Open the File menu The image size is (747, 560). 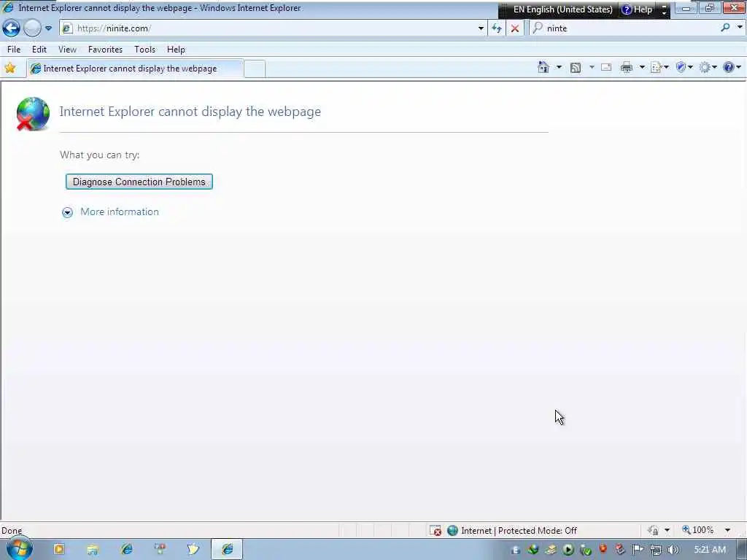(14, 50)
